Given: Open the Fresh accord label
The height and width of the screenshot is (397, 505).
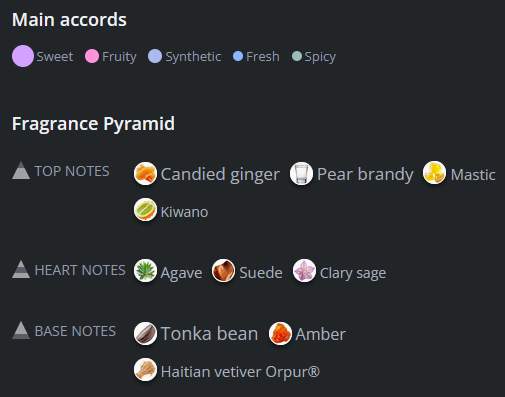Looking at the screenshot, I should [x=263, y=56].
